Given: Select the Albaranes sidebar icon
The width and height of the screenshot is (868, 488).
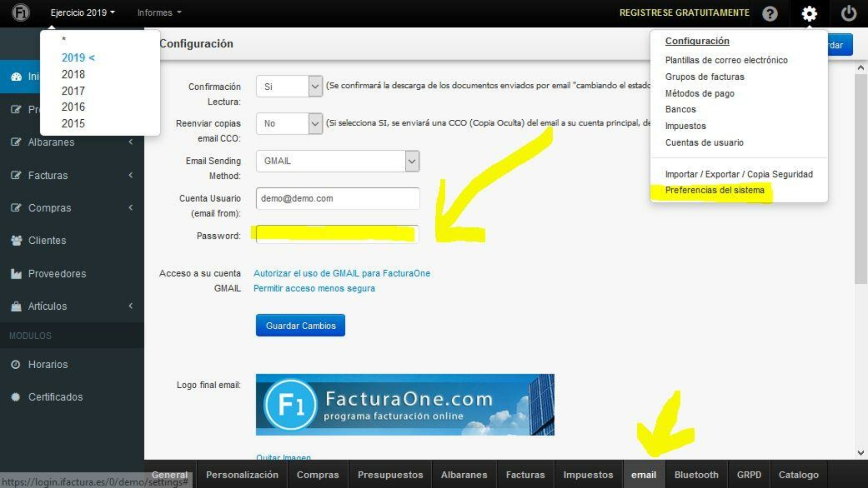Looking at the screenshot, I should coord(16,142).
